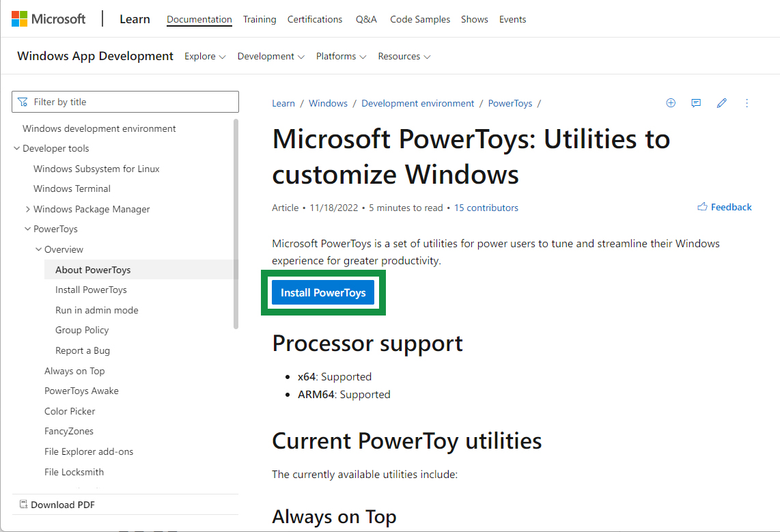Open Windows Terminal sidebar entry
This screenshot has height=532, width=780.
coord(72,188)
